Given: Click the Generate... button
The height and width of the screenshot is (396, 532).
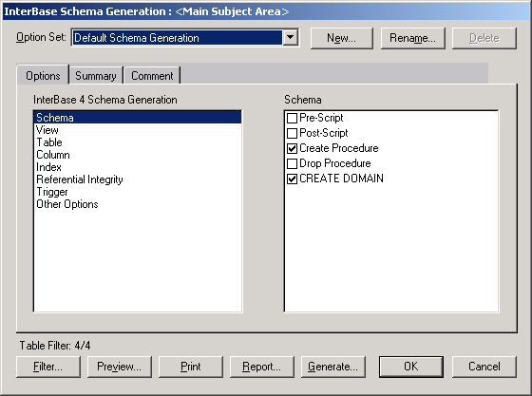Looking at the screenshot, I should (333, 367).
